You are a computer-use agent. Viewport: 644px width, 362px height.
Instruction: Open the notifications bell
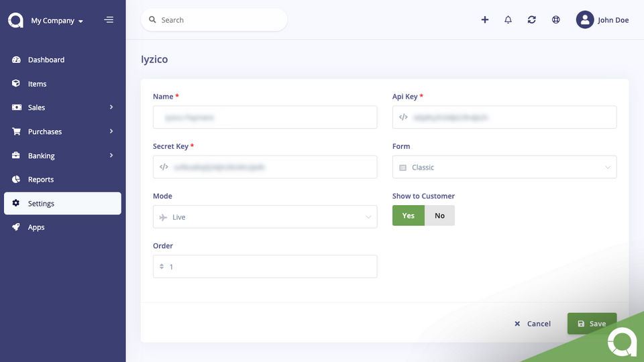click(508, 20)
